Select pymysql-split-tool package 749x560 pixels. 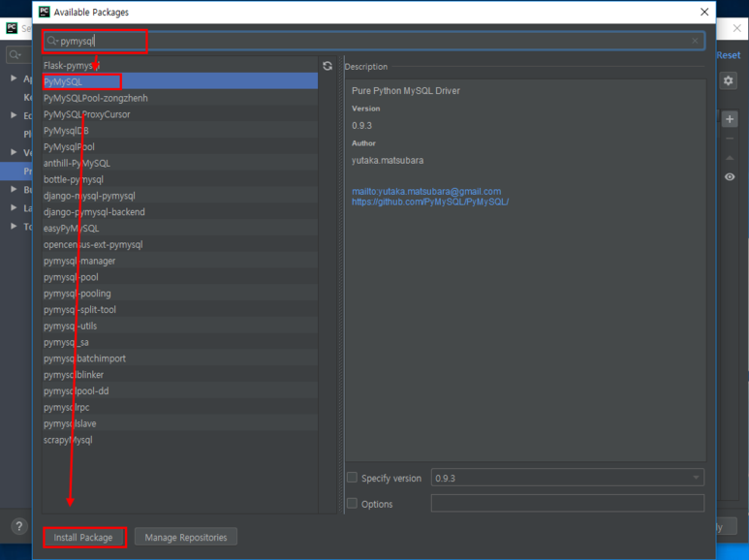tap(180, 310)
